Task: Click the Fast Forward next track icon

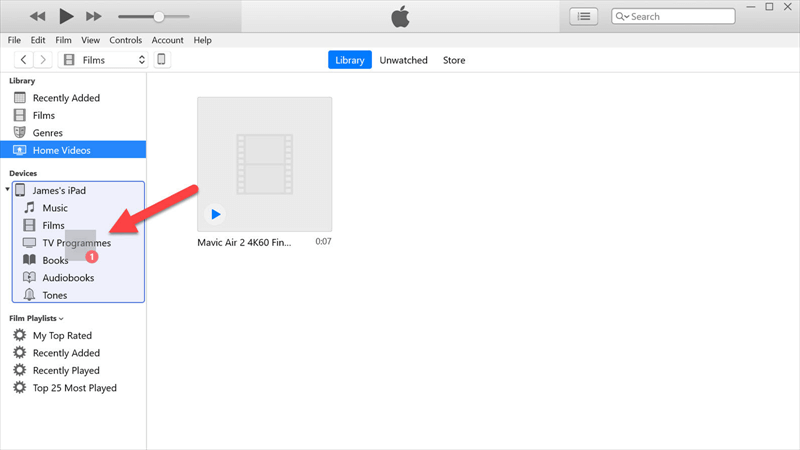Action: click(94, 16)
